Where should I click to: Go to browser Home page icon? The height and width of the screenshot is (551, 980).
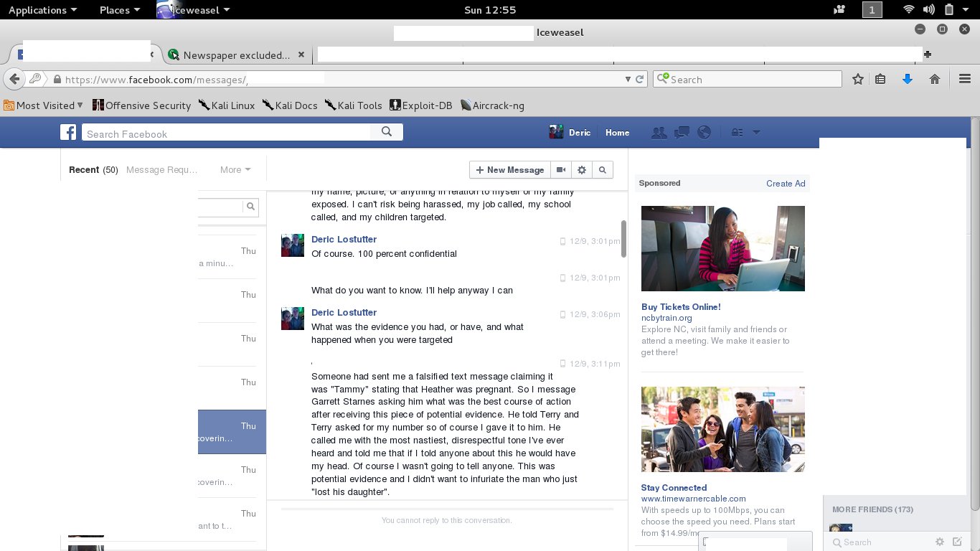[935, 80]
